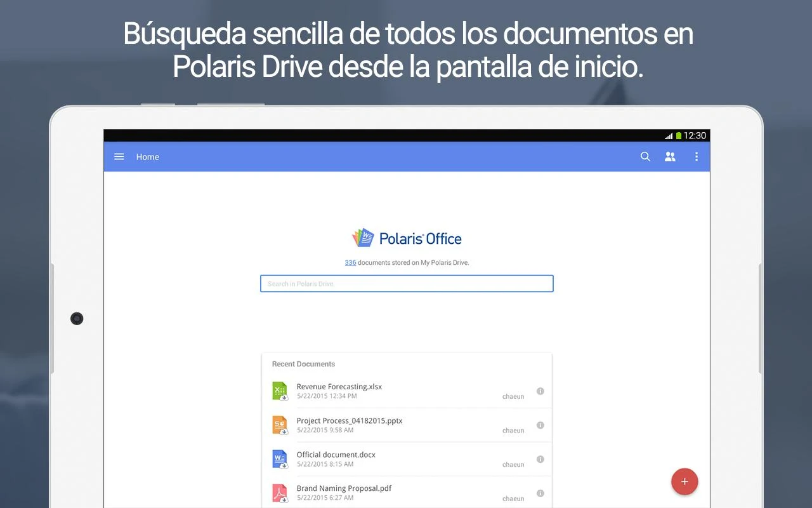The width and height of the screenshot is (812, 508).
Task: Focus the Search in Polaris Drive field
Action: point(407,283)
